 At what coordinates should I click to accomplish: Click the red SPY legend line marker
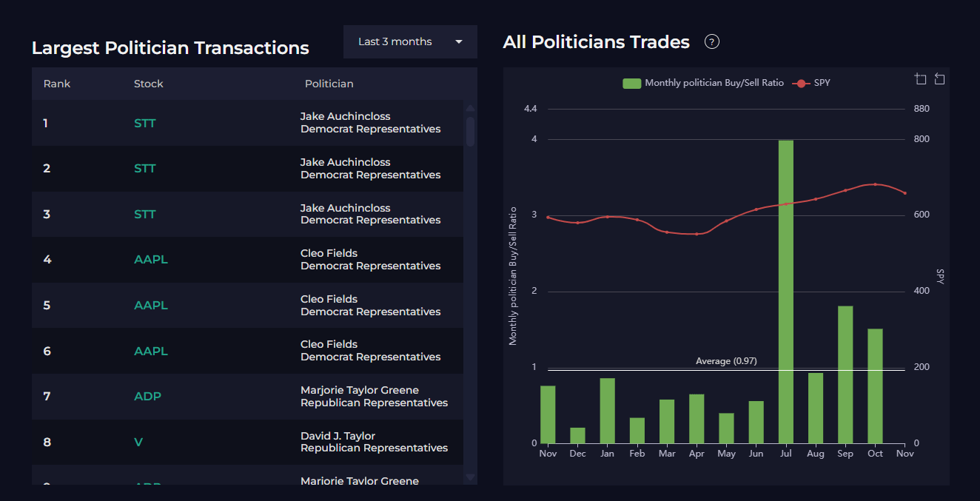pyautogui.click(x=800, y=83)
